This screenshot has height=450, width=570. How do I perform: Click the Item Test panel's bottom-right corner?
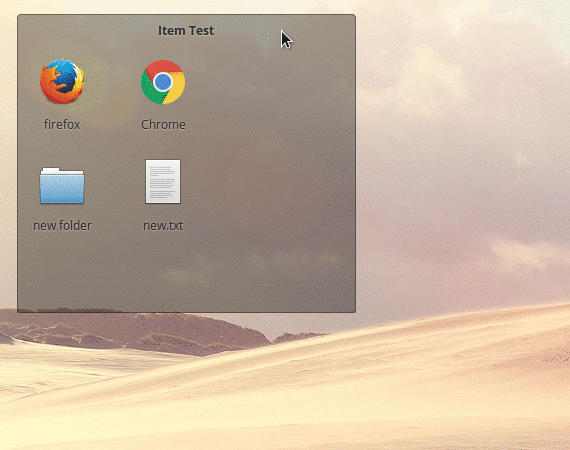click(x=354, y=311)
